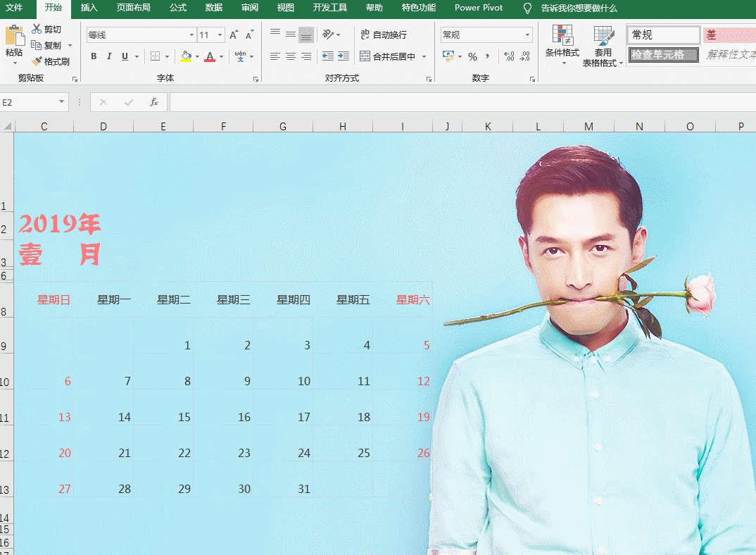Apply percent style format

[x=472, y=56]
